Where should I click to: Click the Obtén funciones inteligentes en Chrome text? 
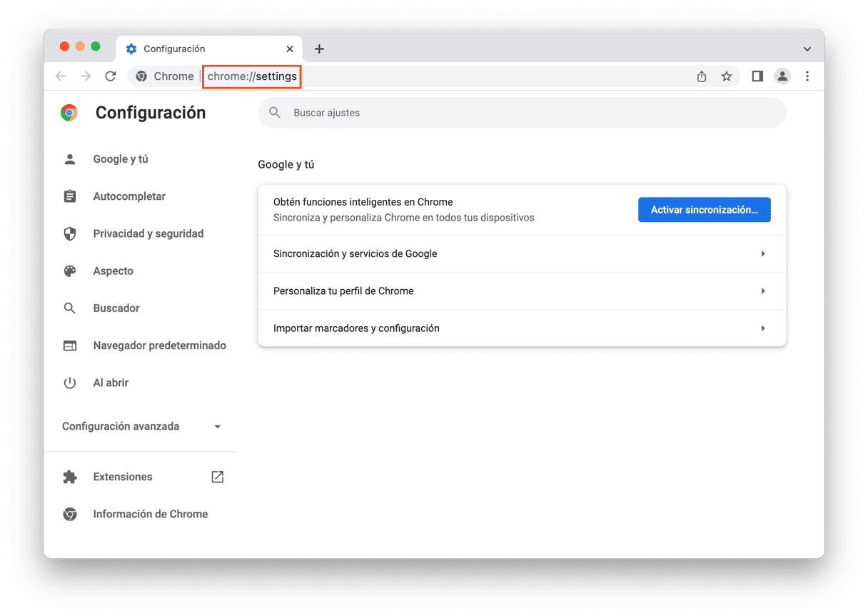click(363, 202)
